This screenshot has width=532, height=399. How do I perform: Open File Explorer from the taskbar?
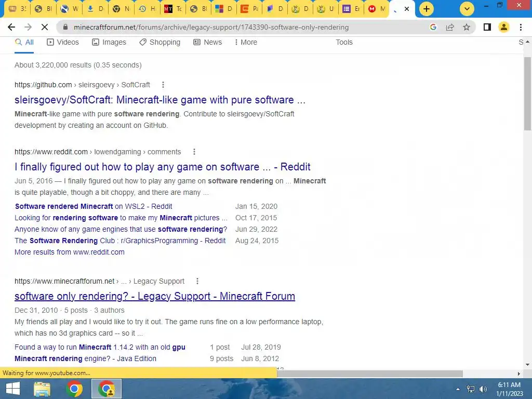[42, 389]
